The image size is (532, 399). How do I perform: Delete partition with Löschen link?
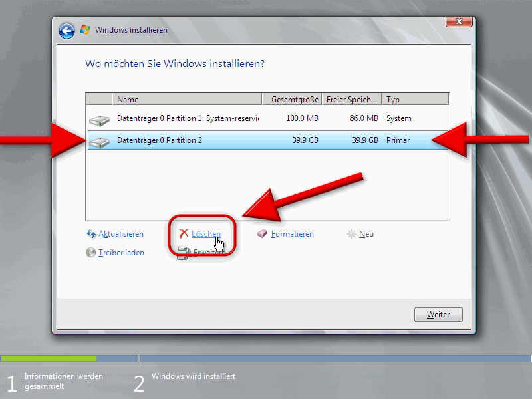click(206, 234)
